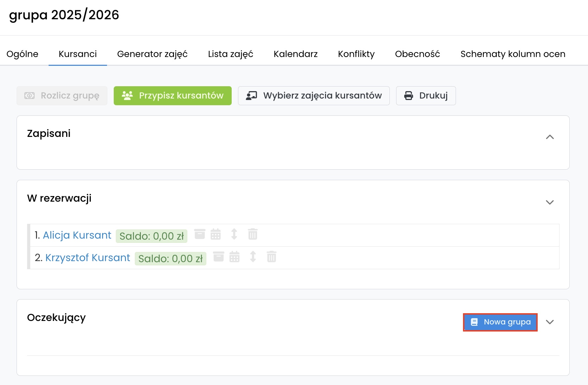Collapse the Zapisani section chevron

pyautogui.click(x=550, y=137)
